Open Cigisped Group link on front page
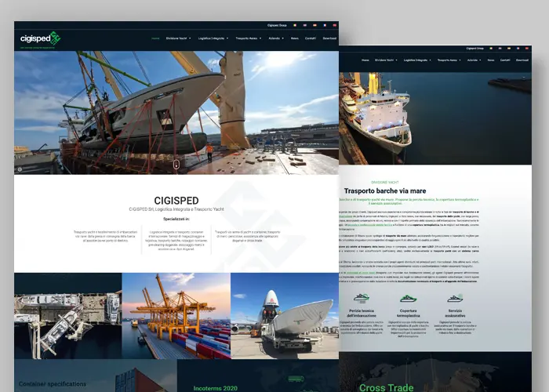Screen dimensions: 549x392 pos(277,25)
